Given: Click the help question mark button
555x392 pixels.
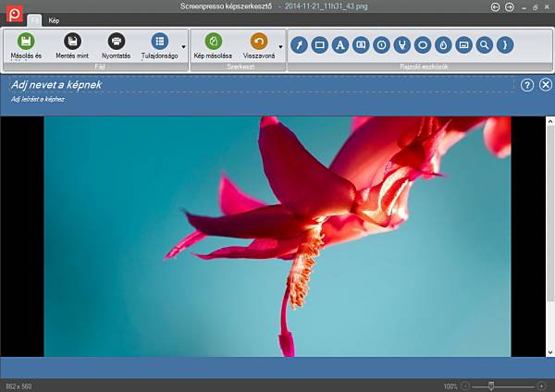Looking at the screenshot, I should 527,85.
